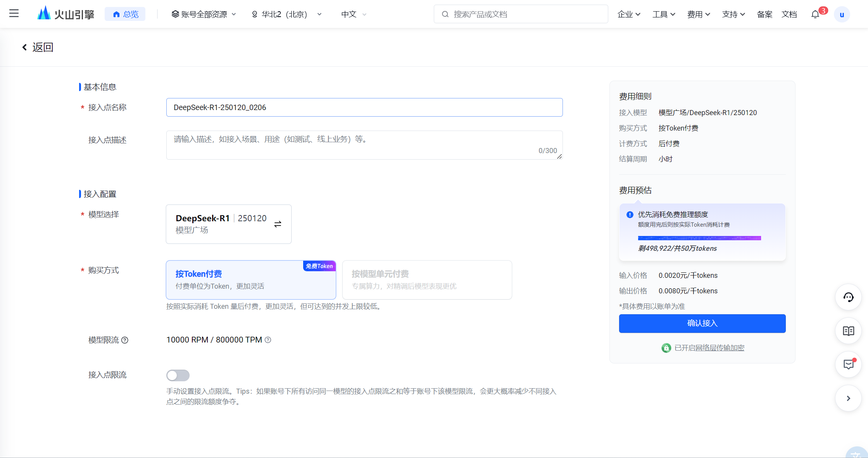
Task: Open the 文档 link
Action: [789, 14]
